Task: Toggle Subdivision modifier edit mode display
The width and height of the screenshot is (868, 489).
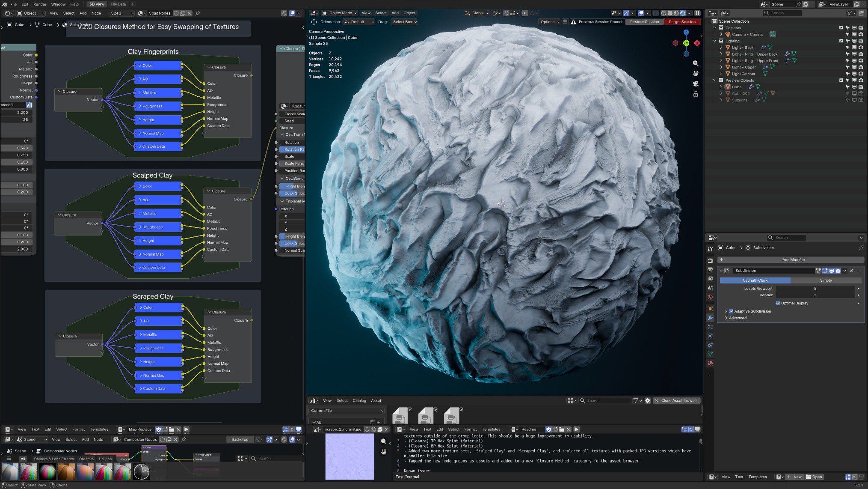Action: [825, 271]
